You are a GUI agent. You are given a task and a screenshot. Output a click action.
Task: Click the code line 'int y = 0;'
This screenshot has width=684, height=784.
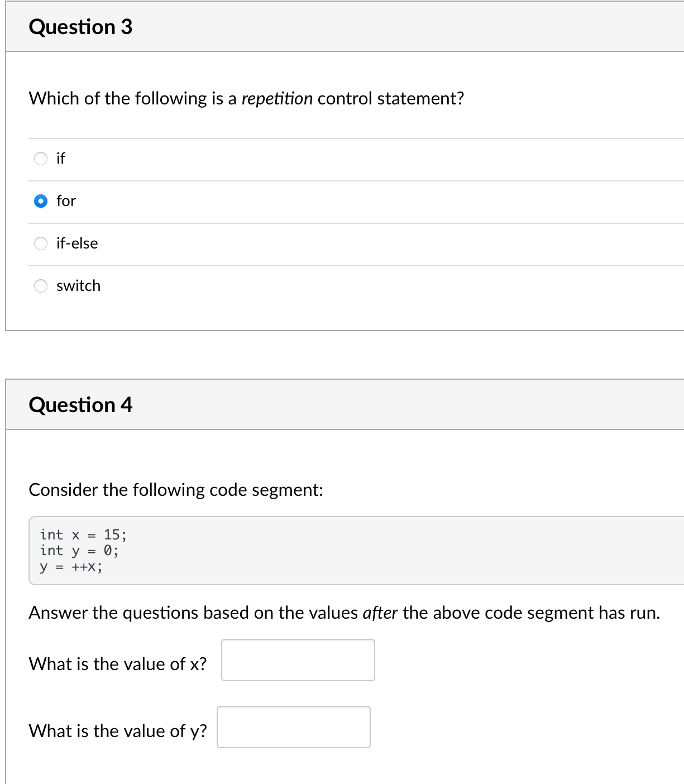click(x=79, y=551)
